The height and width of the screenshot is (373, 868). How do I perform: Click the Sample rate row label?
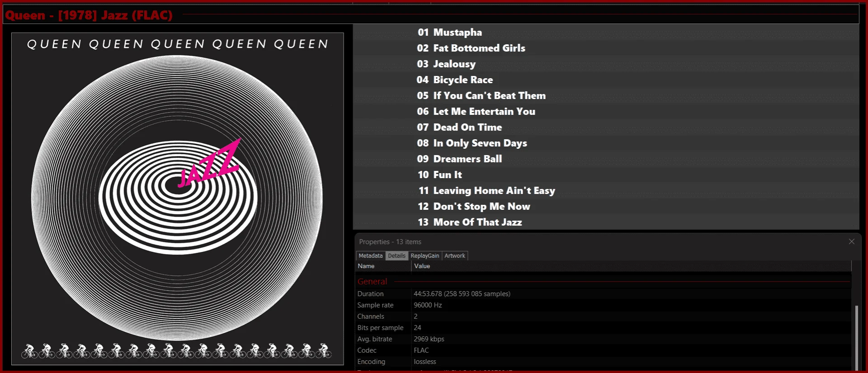(375, 305)
